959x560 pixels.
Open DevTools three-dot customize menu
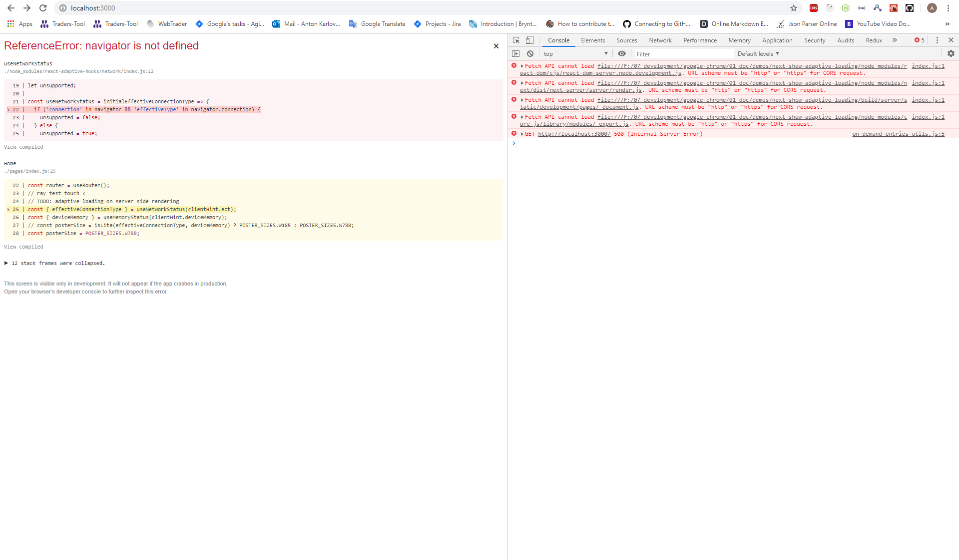[937, 40]
